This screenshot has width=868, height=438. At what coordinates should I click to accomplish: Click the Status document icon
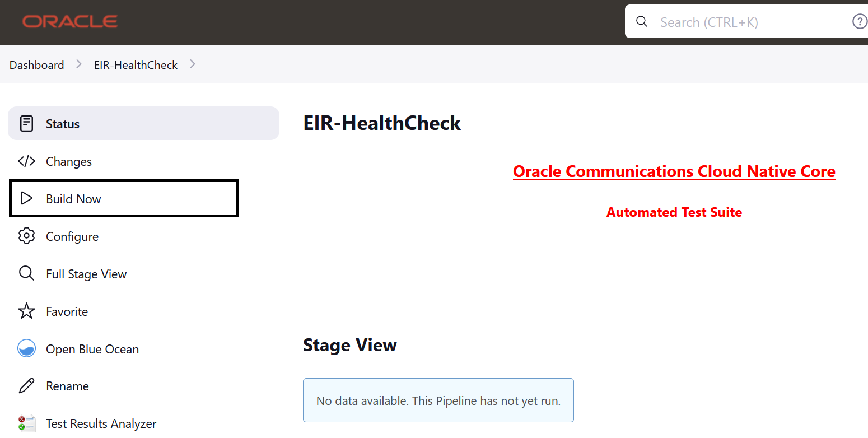click(26, 123)
